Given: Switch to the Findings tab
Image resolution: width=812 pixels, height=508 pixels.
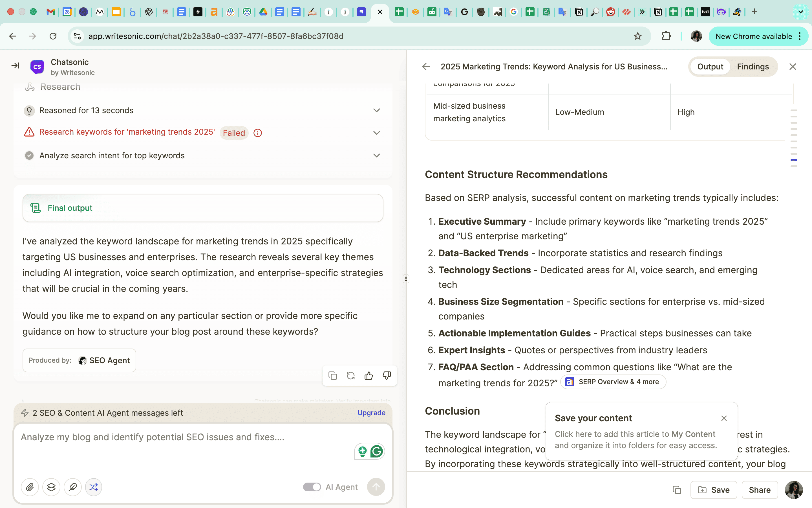Looking at the screenshot, I should coord(753,67).
